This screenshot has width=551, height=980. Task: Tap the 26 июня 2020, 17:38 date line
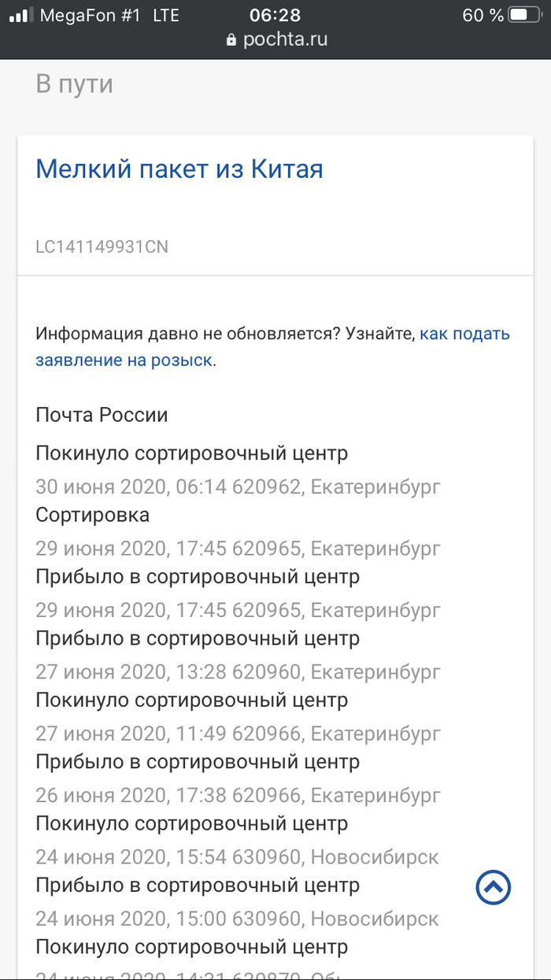pos(238,795)
